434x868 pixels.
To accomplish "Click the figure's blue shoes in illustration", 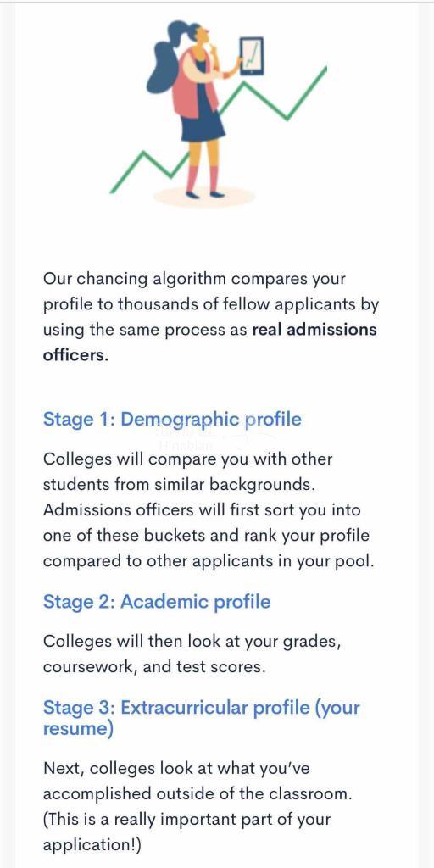I will point(205,194).
